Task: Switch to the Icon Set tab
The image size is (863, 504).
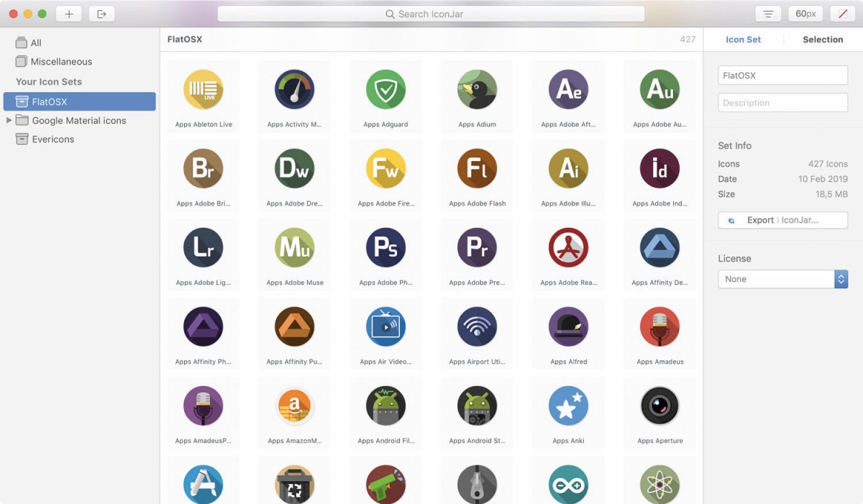Action: point(743,40)
